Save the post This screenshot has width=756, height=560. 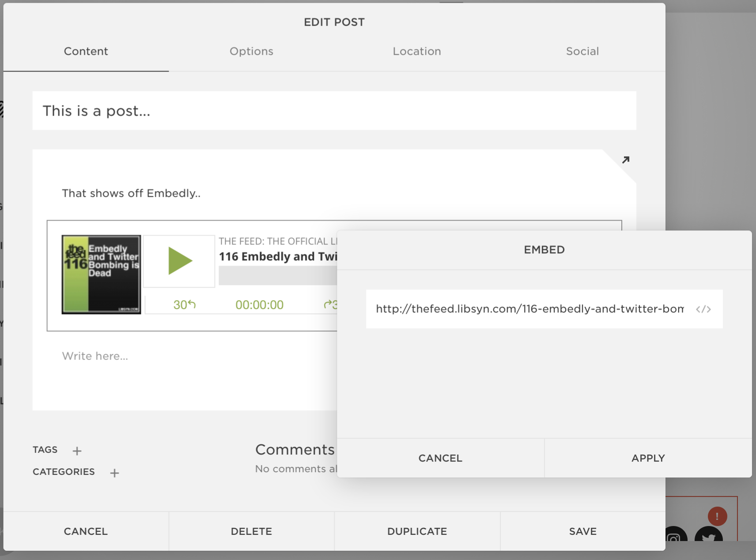click(582, 531)
